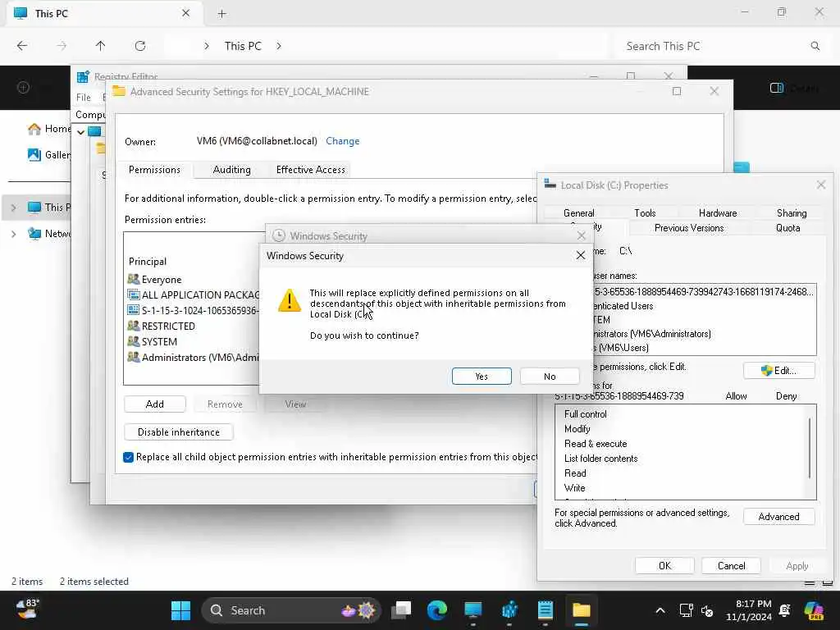840x630 pixels.
Task: Select ALL APPLICATION PACKAGES permission entry
Action: point(194,294)
